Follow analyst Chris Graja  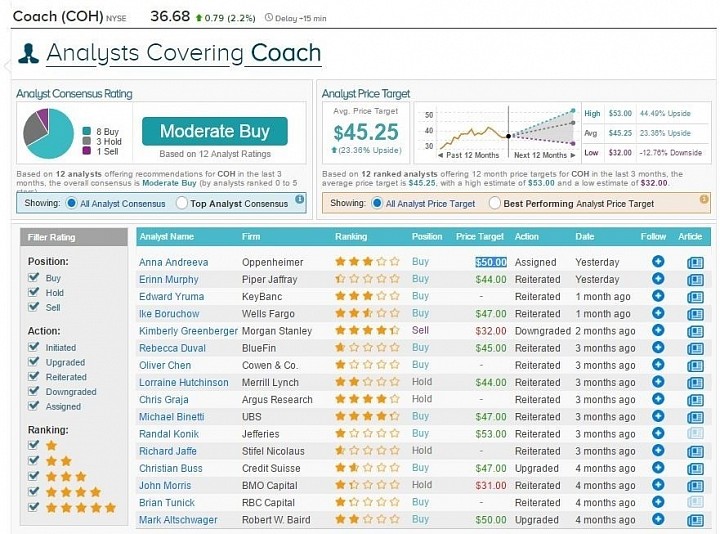[x=658, y=399]
